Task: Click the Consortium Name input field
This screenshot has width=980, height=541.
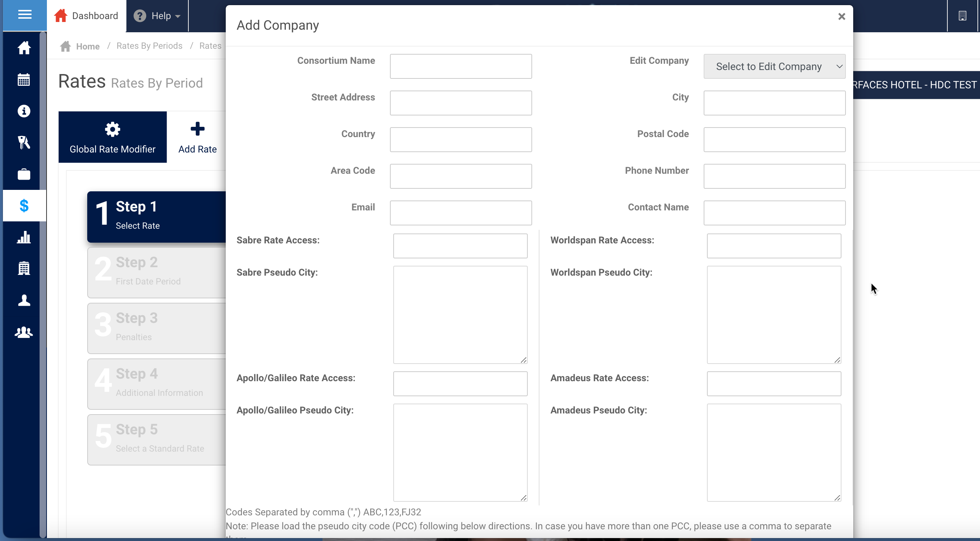Action: (460, 67)
